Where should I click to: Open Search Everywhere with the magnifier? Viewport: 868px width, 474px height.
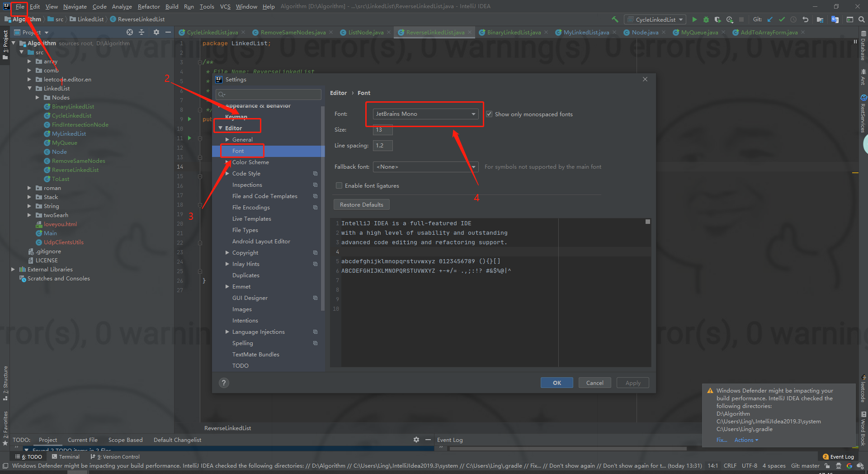861,19
